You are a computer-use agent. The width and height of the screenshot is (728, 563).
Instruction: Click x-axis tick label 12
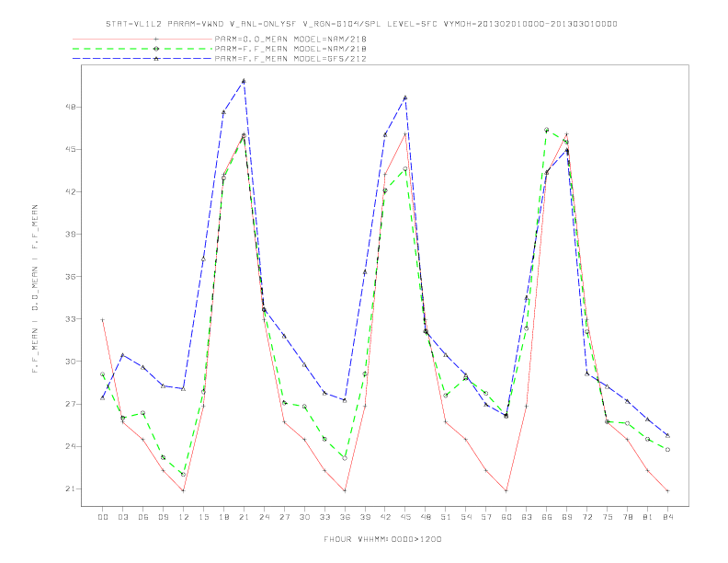click(x=184, y=517)
